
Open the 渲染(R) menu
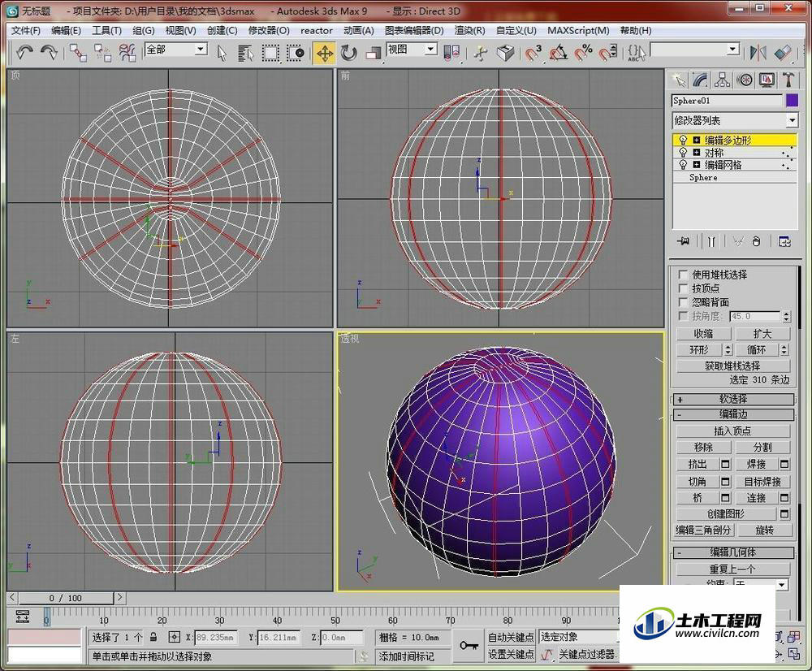(469, 31)
